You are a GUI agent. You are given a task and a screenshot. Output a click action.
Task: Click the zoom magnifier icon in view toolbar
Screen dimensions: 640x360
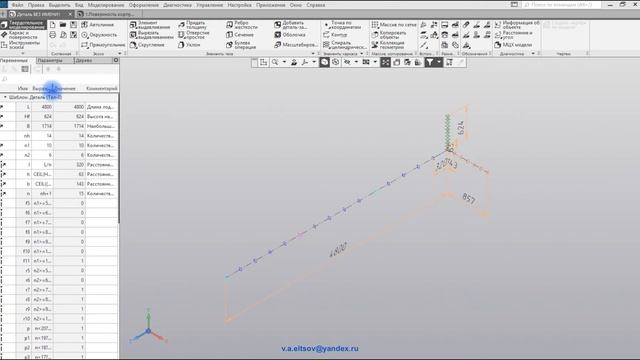pyautogui.click(x=275, y=62)
